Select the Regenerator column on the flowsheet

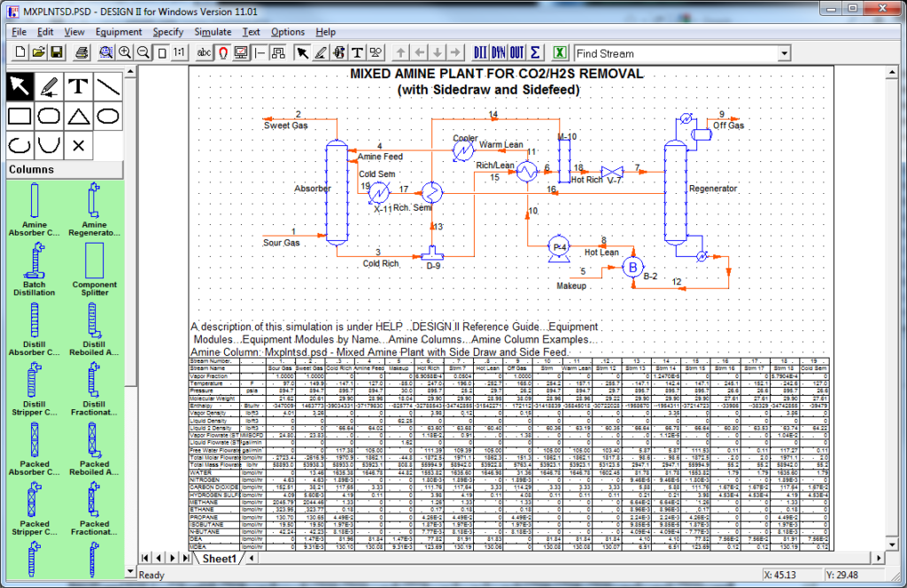[x=675, y=192]
